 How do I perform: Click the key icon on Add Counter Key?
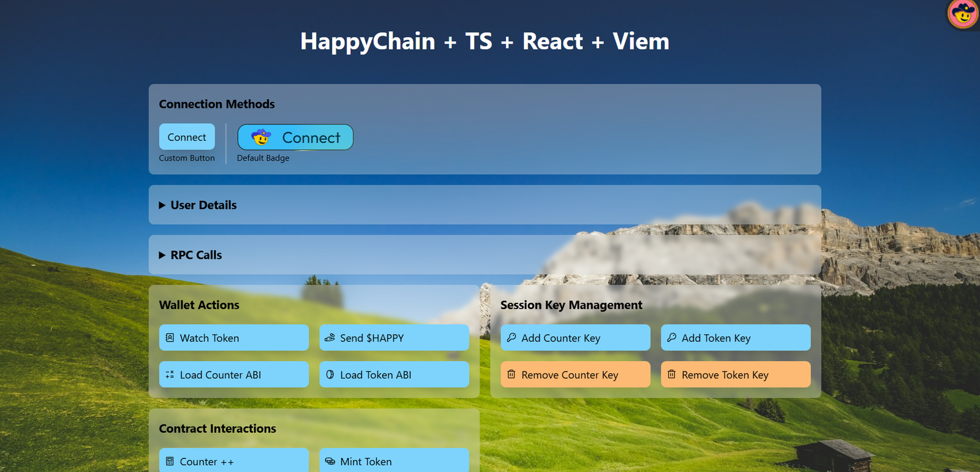(x=511, y=338)
